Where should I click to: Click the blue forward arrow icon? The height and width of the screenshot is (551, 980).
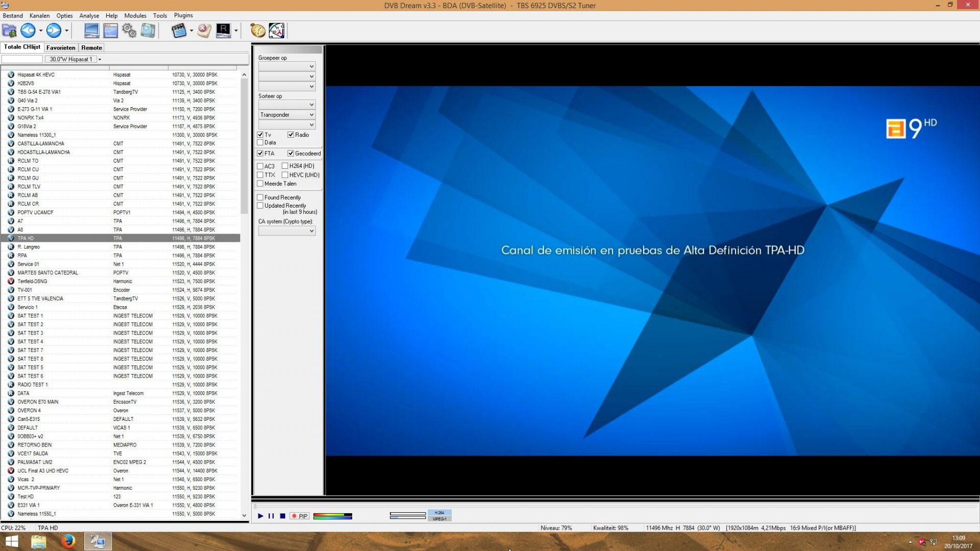(x=54, y=31)
